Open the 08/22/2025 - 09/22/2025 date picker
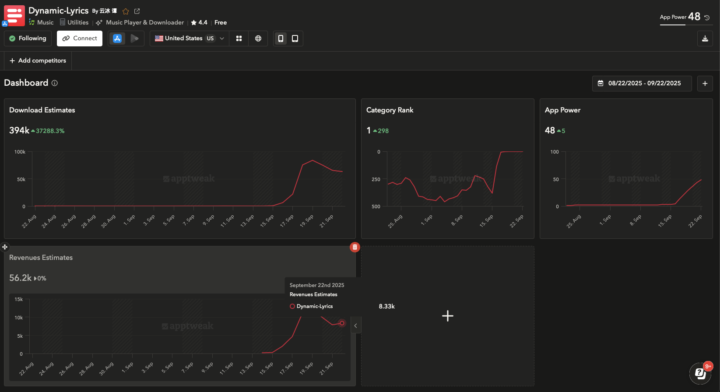Viewport: 720px width, 392px height. (641, 84)
